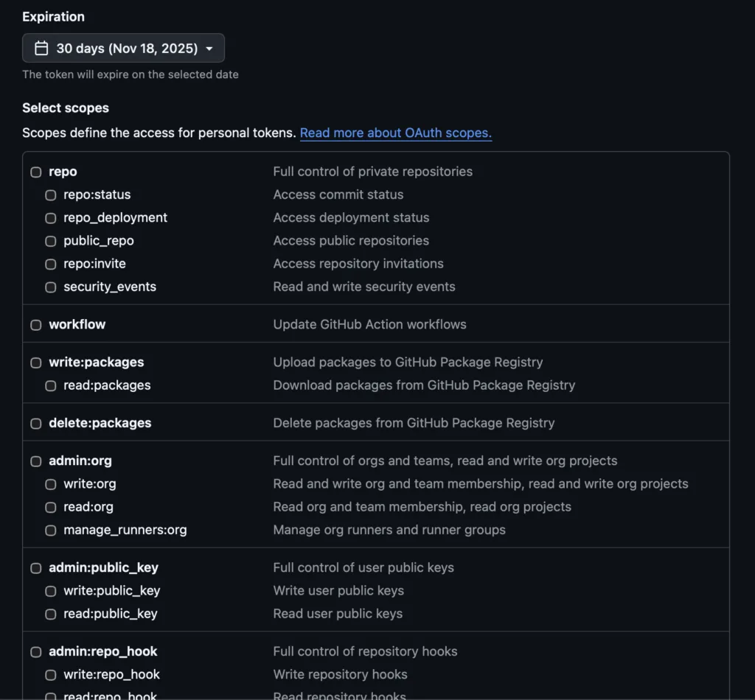This screenshot has width=755, height=700.
Task: Click the calendar icon in Expiration selector
Action: click(x=42, y=49)
